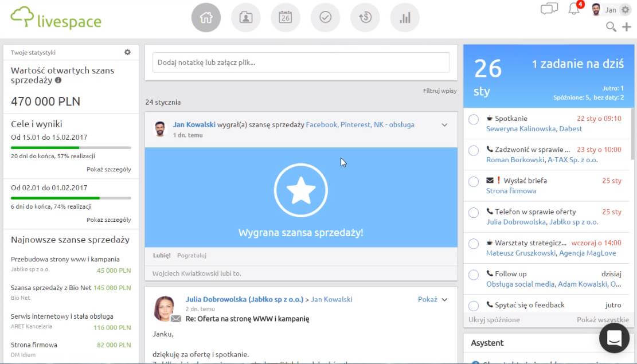Expand the Jan Kowalski post chevron
Screen dimensions: 637x364
444,125
